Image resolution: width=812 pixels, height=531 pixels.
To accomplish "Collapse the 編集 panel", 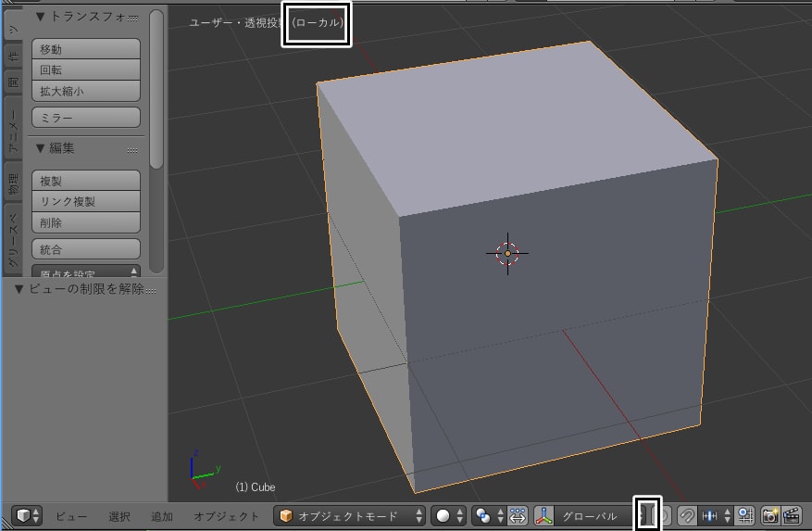I will tap(40, 148).
